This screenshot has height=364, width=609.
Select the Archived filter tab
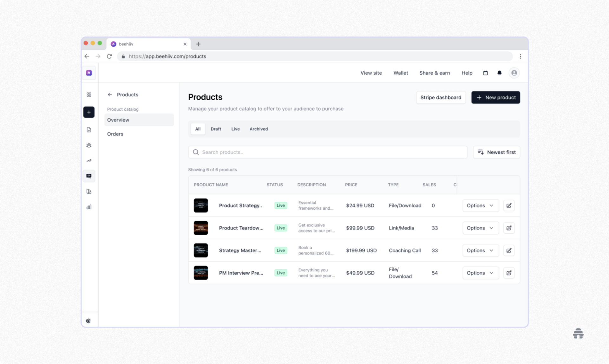point(259,129)
